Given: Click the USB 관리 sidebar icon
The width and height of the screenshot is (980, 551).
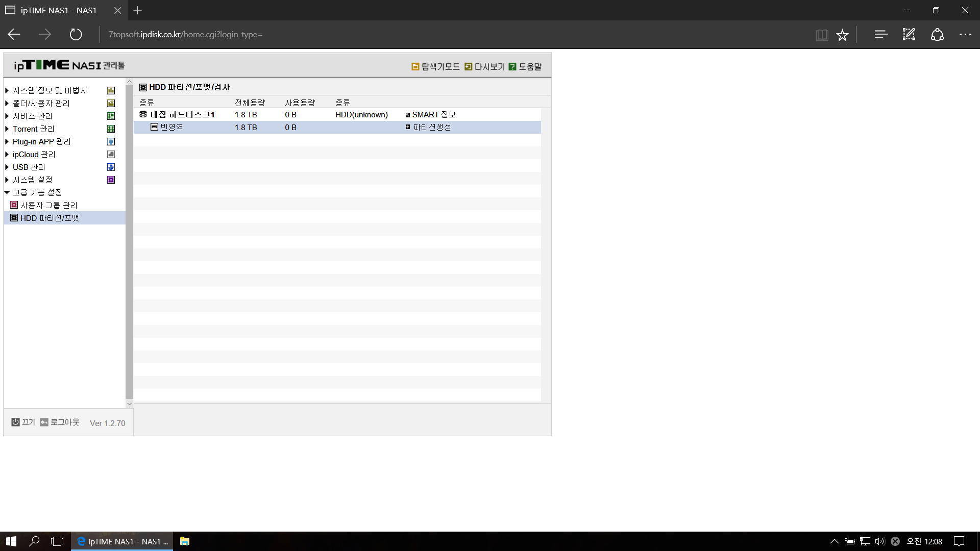Looking at the screenshot, I should [x=111, y=167].
